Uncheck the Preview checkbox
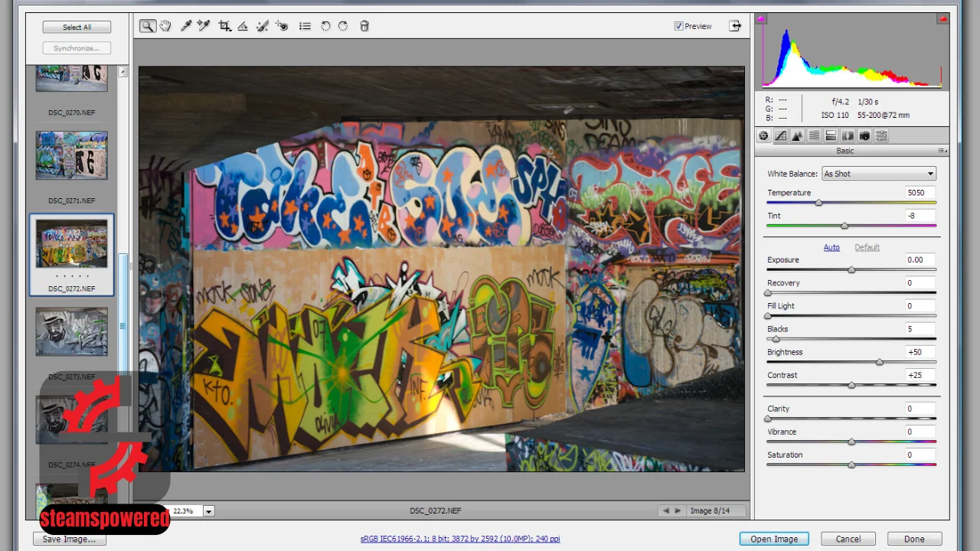The height and width of the screenshot is (551, 980). tap(678, 26)
